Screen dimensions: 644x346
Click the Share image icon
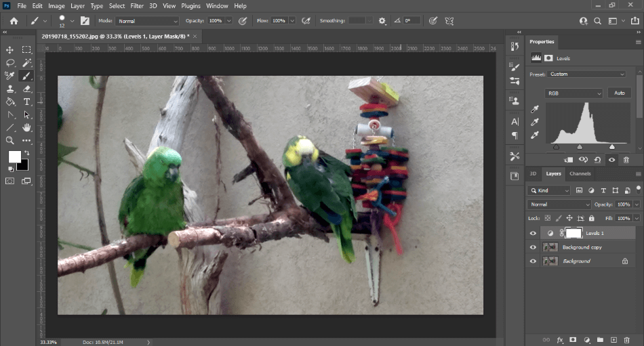[635, 21]
